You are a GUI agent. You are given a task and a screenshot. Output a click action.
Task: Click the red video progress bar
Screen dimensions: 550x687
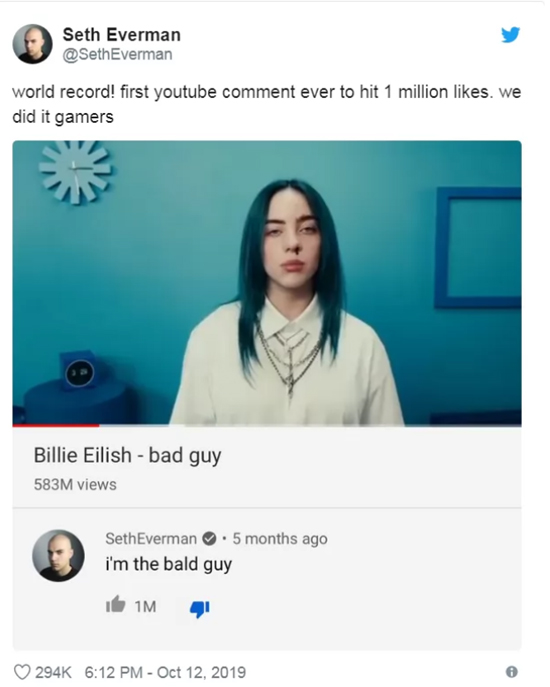pos(56,425)
